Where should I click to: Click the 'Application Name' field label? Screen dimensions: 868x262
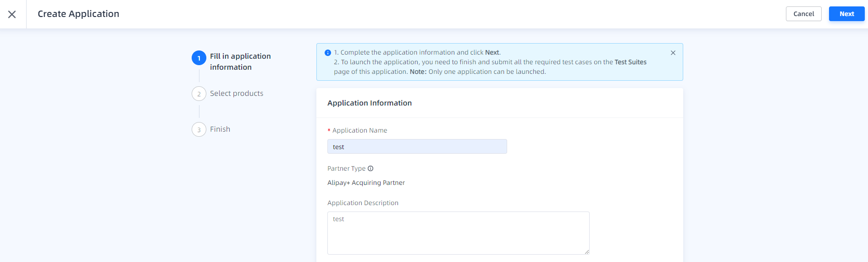[359, 131]
